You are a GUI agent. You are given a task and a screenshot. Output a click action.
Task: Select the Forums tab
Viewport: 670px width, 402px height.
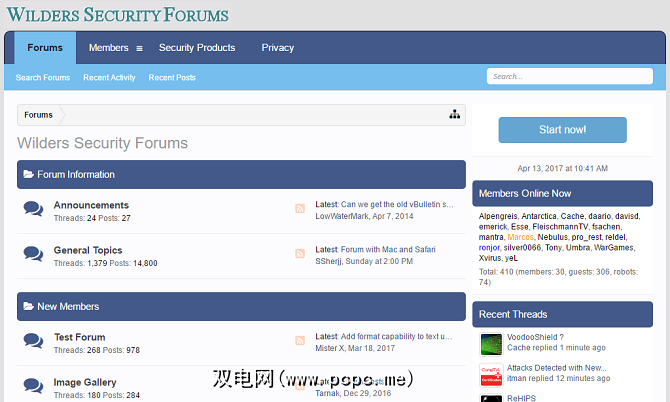(45, 47)
